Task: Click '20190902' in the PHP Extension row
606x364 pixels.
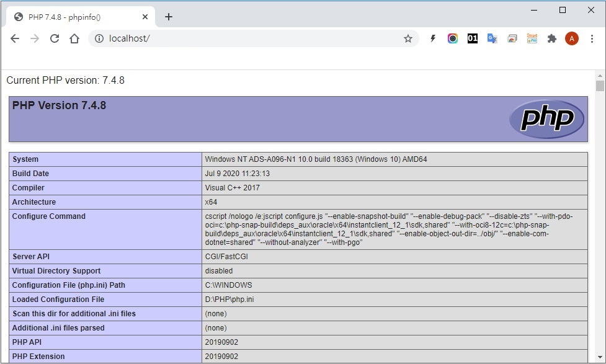Action: point(221,357)
